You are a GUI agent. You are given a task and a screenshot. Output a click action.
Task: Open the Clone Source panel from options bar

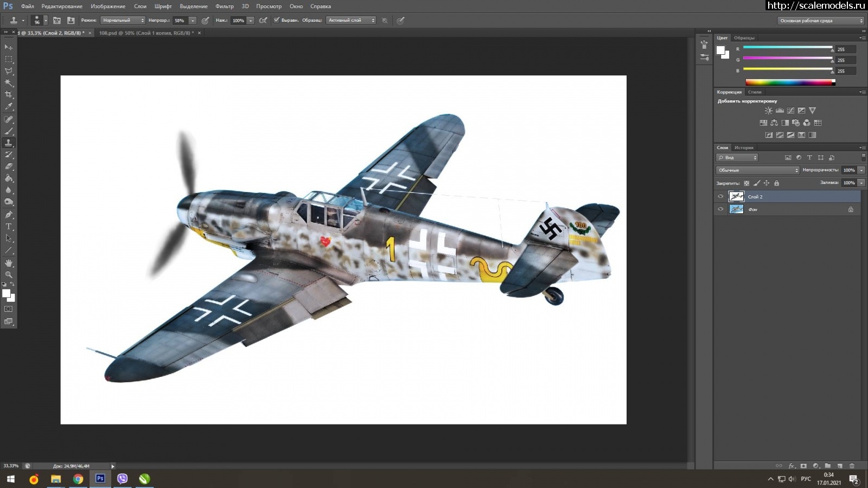(71, 21)
